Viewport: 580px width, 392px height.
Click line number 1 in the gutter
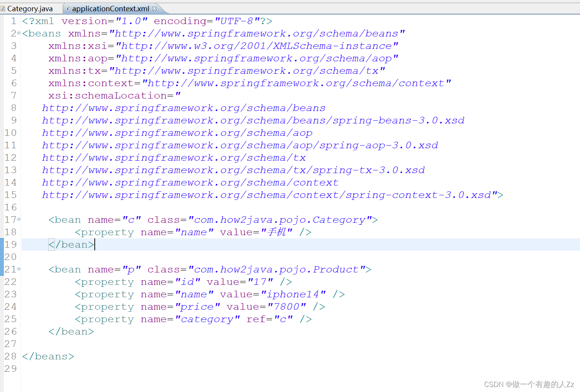[x=14, y=21]
